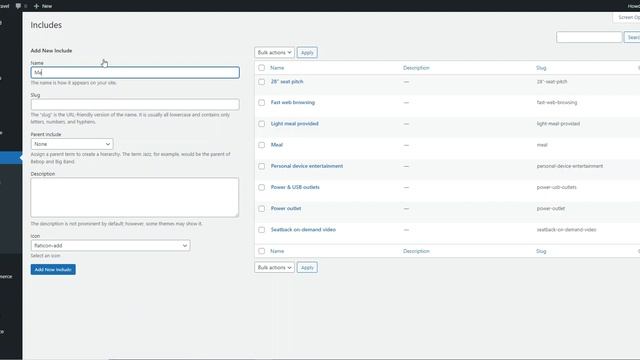
Task: Sort by the header Slug column
Action: click(541, 68)
